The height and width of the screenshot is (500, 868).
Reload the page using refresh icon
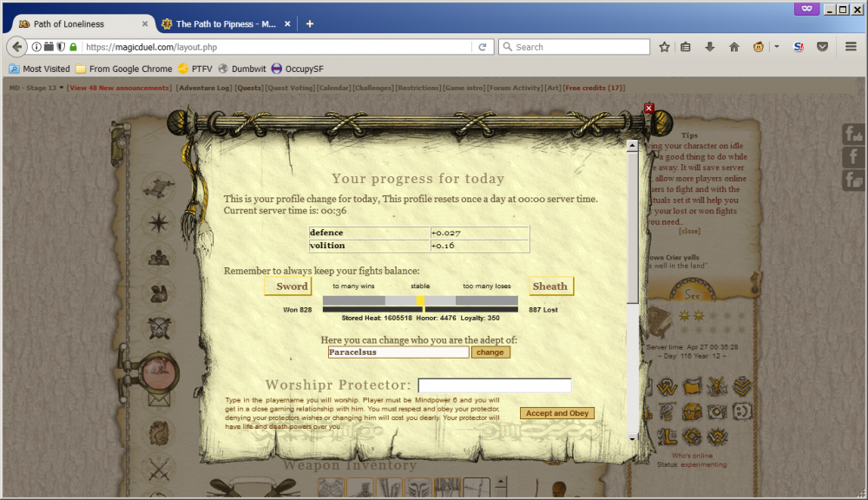coord(483,47)
